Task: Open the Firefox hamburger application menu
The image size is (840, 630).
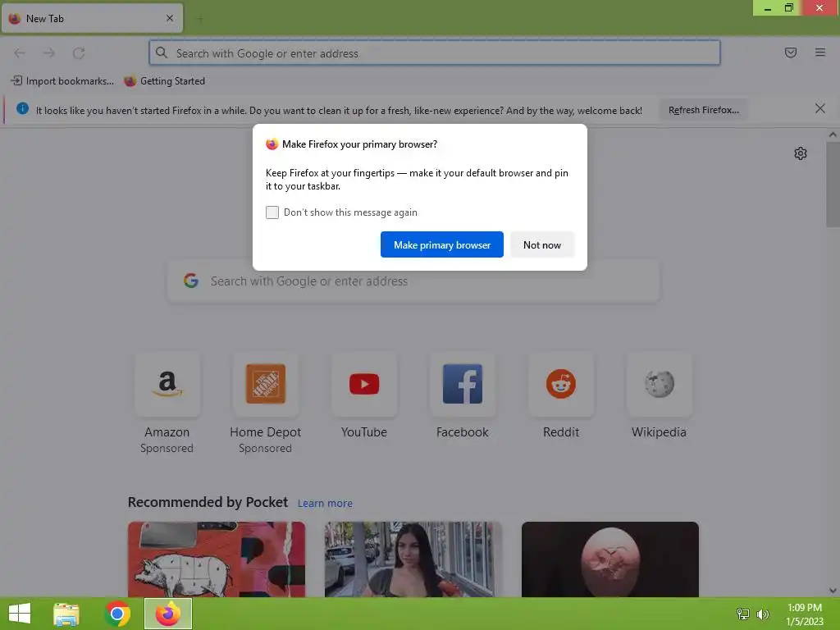Action: 820,52
